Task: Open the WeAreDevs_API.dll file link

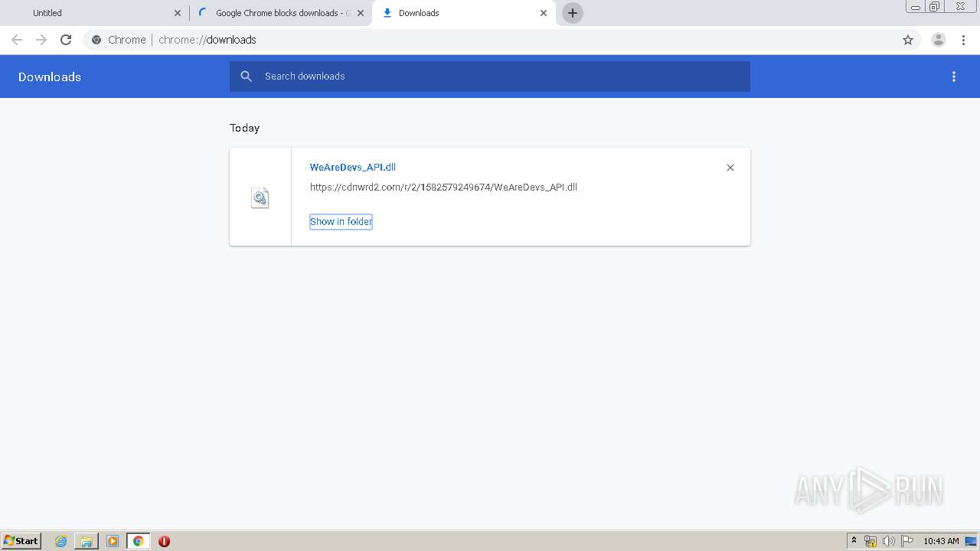Action: click(353, 167)
